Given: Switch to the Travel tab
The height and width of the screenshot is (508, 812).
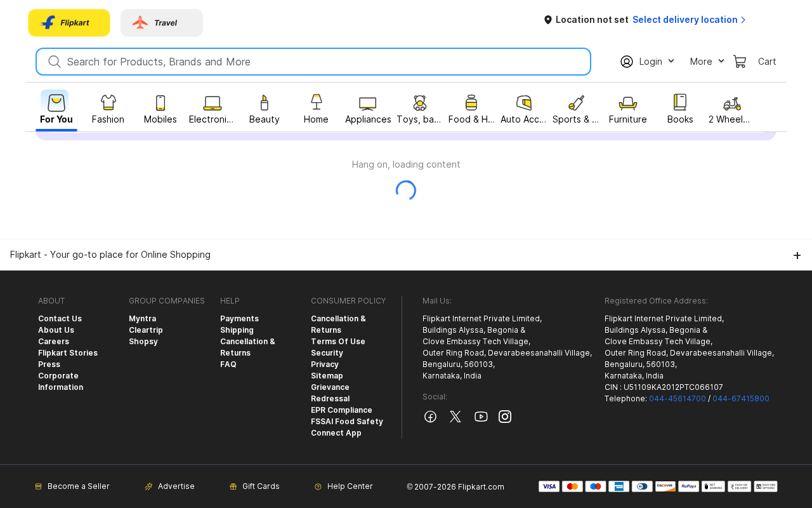Looking at the screenshot, I should 162,23.
